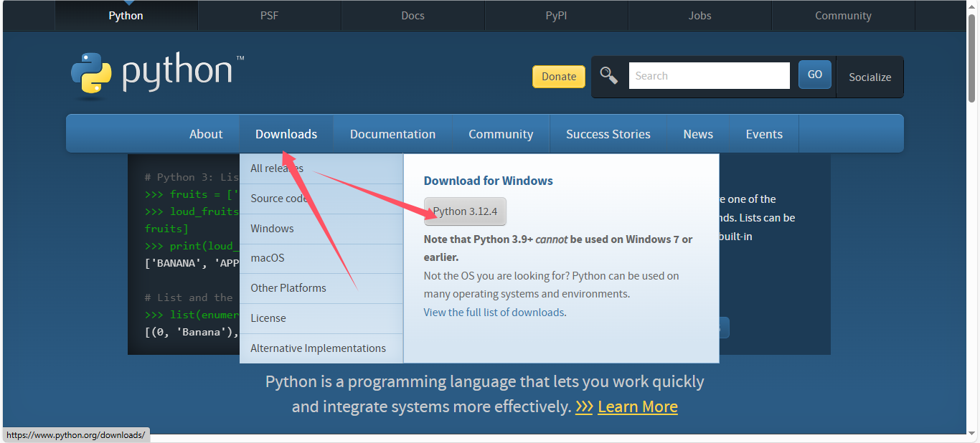This screenshot has height=443, width=980.
Task: Open the News navigation menu
Action: pos(698,134)
